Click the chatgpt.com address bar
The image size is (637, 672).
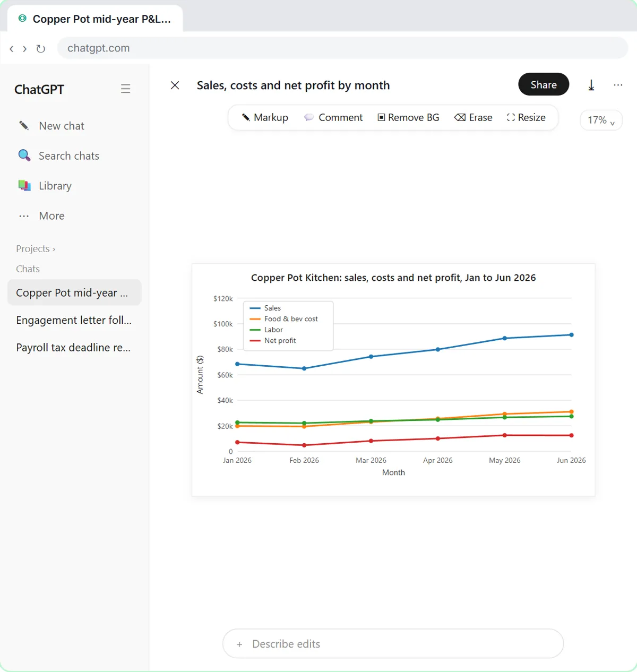tap(342, 48)
